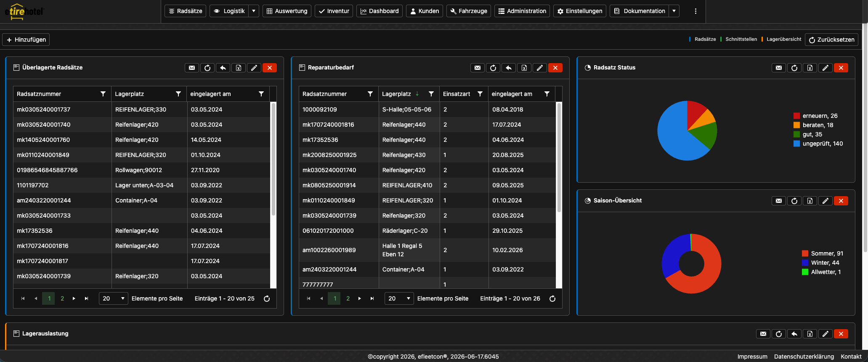Toggle Winter series in Saison legend
Screen dimensions: 868x362
point(820,263)
